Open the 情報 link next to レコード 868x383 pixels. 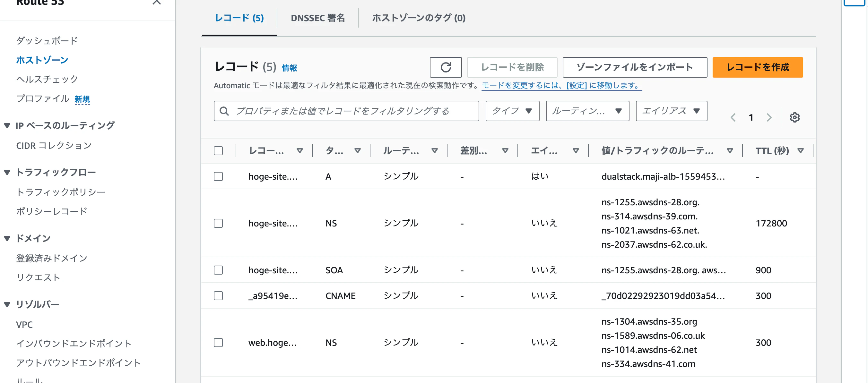[289, 68]
